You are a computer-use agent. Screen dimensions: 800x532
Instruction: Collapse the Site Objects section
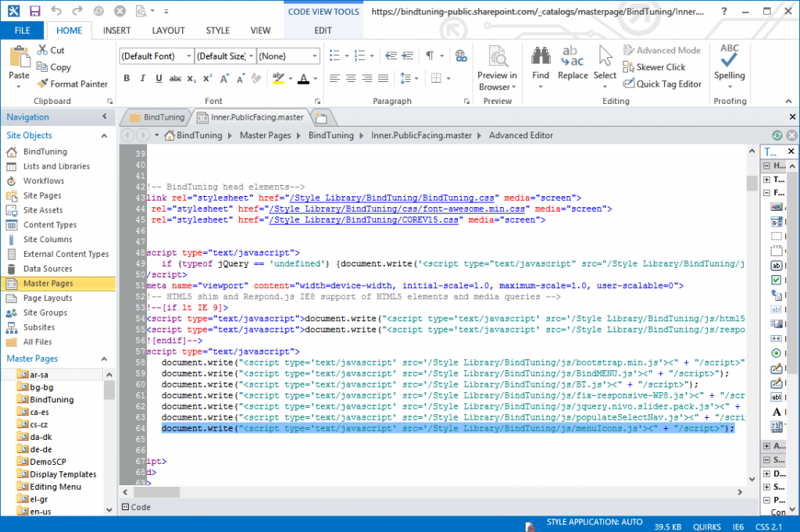coord(105,135)
